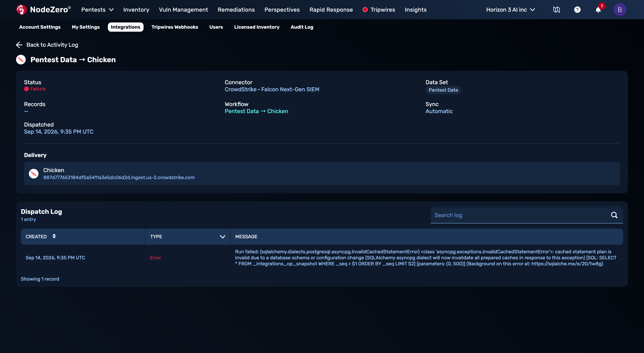Open Rapid Response page

pyautogui.click(x=331, y=10)
